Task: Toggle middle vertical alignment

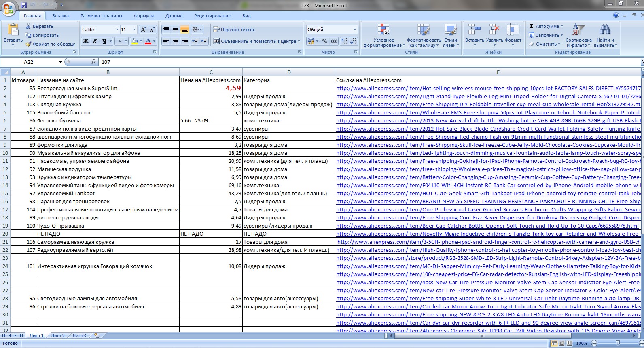Action: (175, 30)
